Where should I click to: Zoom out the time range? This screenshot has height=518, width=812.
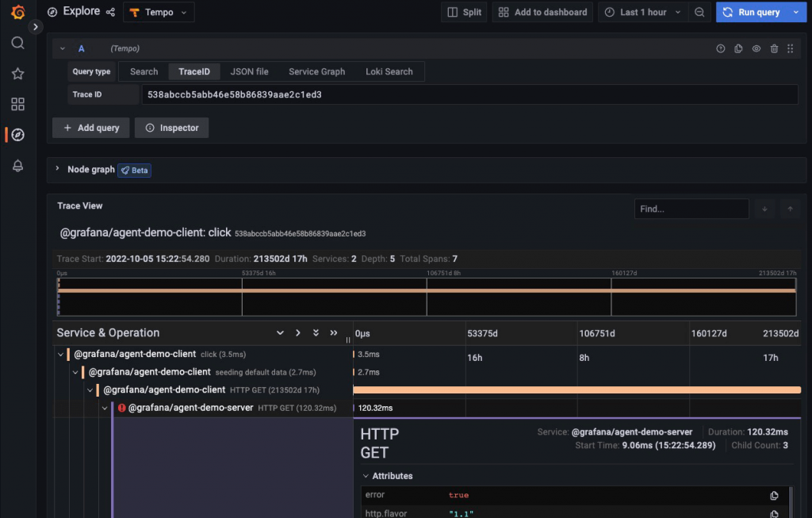click(x=699, y=12)
